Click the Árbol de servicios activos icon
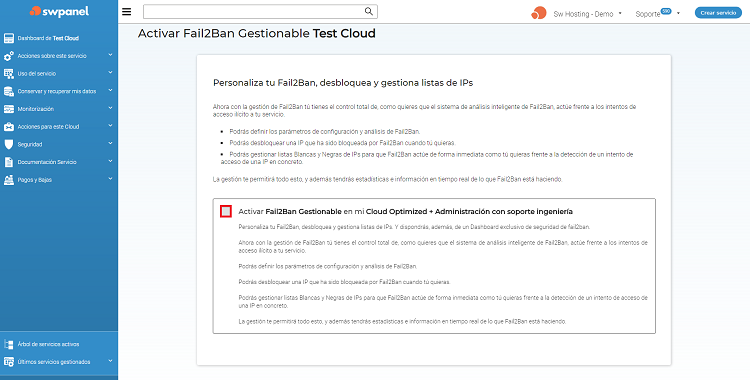 (9, 344)
